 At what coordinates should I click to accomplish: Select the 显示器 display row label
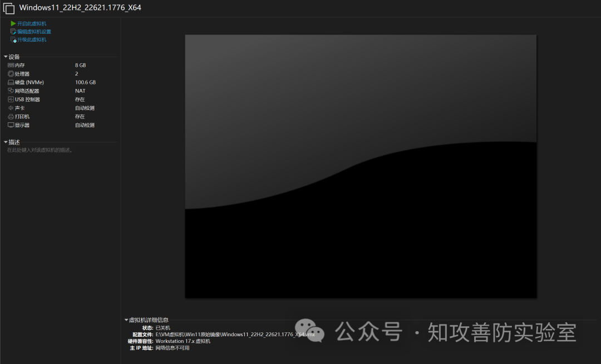click(22, 125)
